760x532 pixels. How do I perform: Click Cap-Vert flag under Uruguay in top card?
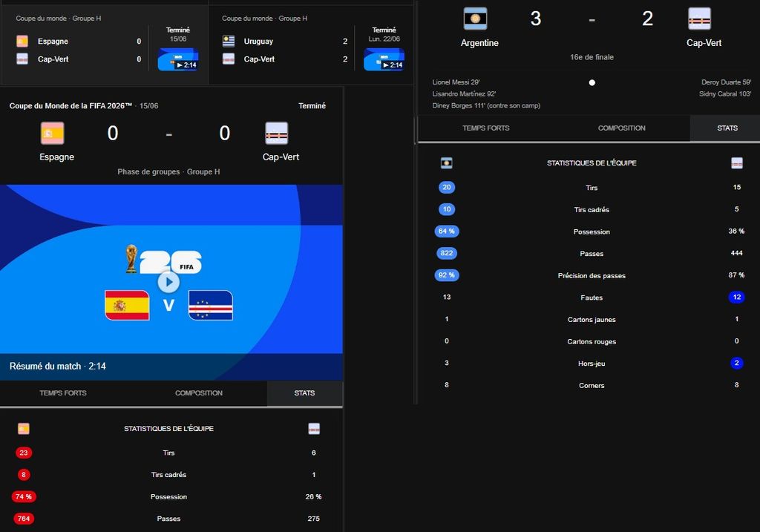click(229, 59)
